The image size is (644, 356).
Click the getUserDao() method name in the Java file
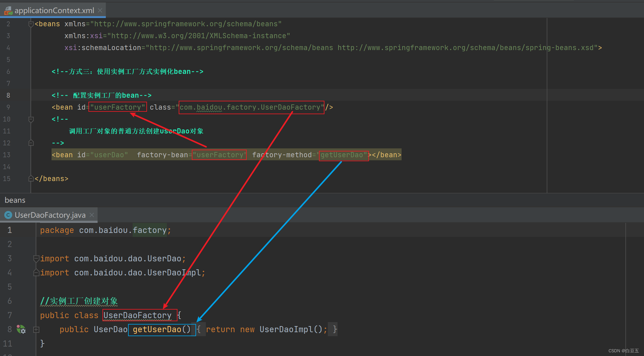pyautogui.click(x=162, y=329)
